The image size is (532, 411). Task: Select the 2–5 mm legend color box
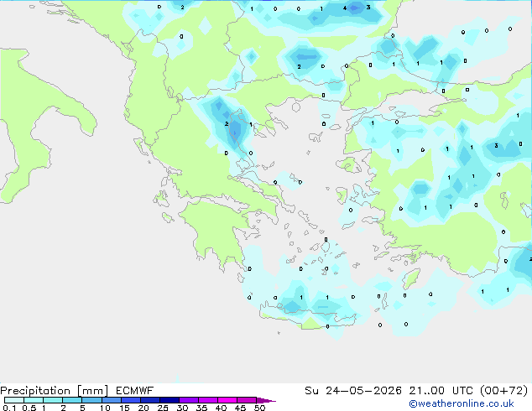point(72,400)
